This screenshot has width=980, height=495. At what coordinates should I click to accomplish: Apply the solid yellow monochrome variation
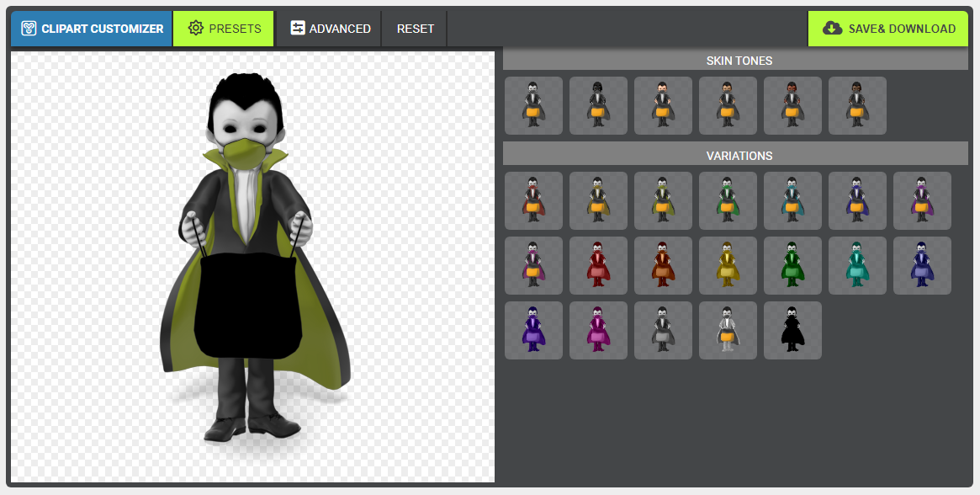pyautogui.click(x=728, y=266)
